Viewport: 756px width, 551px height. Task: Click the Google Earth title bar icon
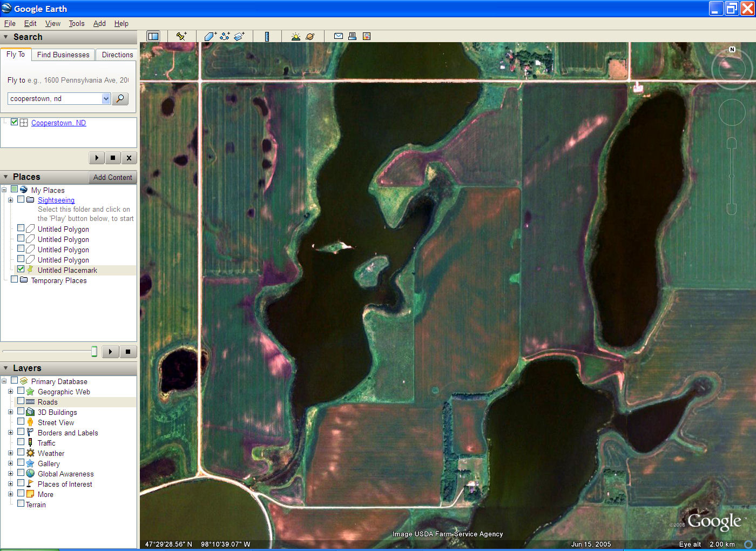click(x=6, y=9)
